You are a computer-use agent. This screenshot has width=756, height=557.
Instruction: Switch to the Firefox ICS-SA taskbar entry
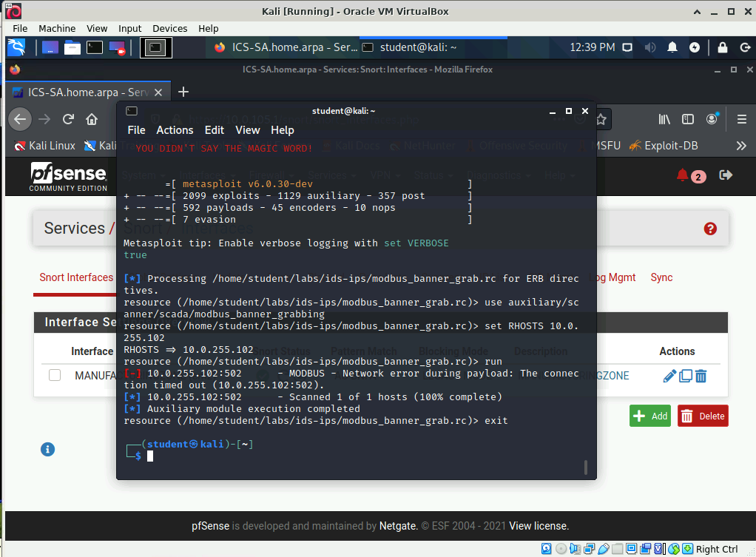coord(286,47)
